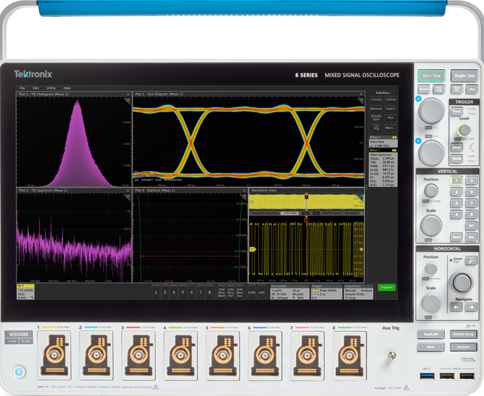Image resolution: width=484 pixels, height=396 pixels.
Task: Close the Plot 3 TIE Histogram view
Action: pyautogui.click(x=128, y=94)
